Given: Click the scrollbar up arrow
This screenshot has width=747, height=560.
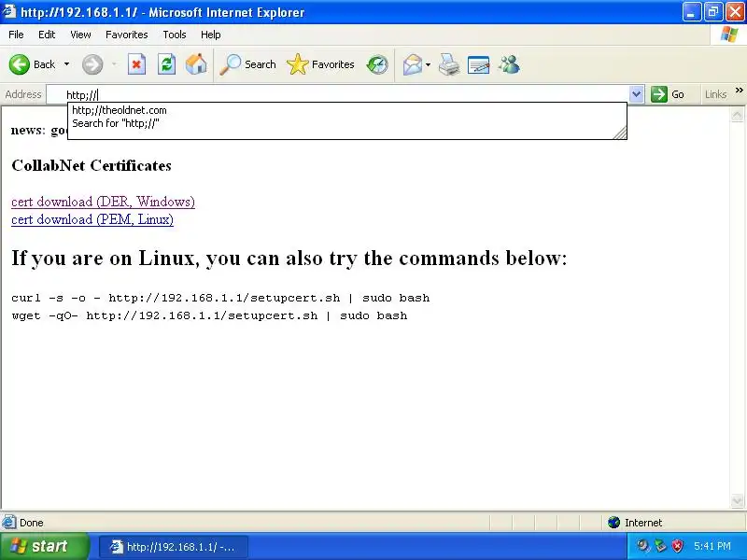Looking at the screenshot, I should [737, 115].
